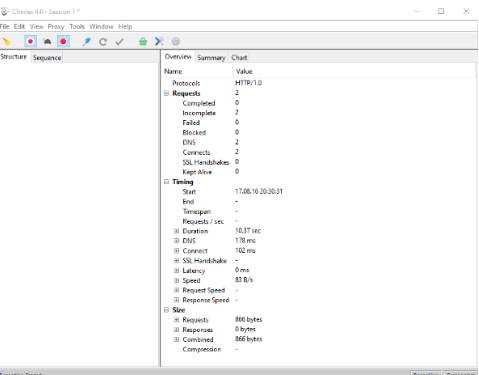Toggle throttling with the turtle icon

click(x=47, y=42)
